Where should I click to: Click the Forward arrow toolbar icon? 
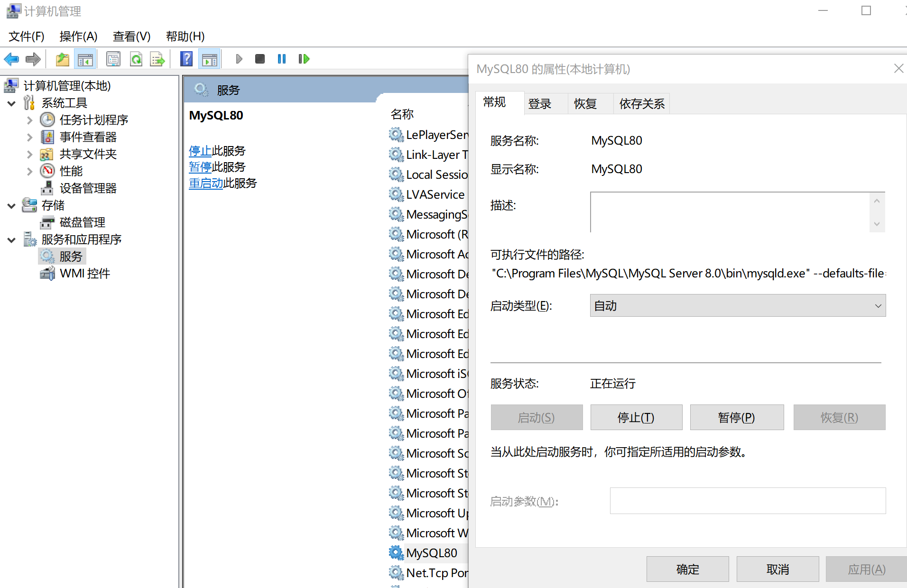tap(33, 59)
